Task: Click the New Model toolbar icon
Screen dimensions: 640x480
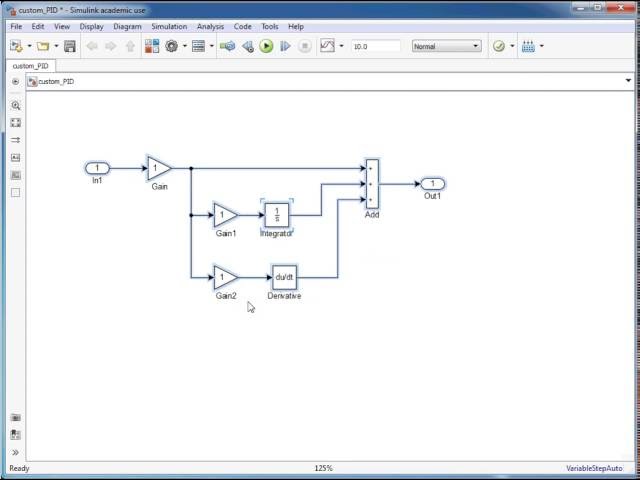Action: click(x=16, y=46)
